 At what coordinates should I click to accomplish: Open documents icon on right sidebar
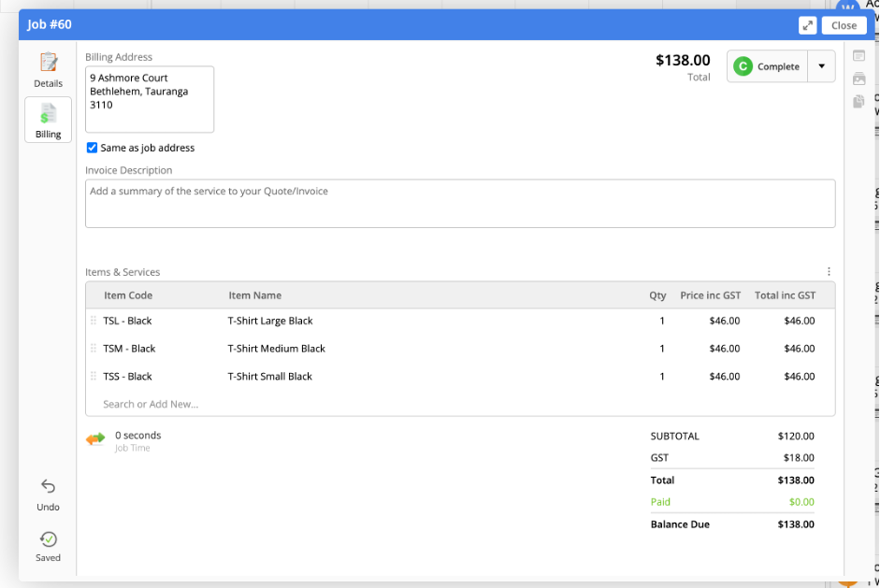(858, 102)
